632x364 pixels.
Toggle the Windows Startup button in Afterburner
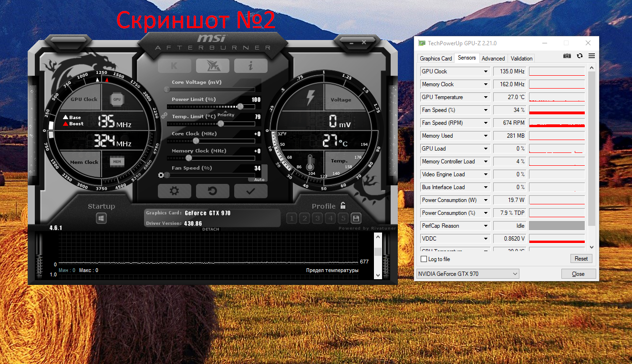tap(101, 218)
